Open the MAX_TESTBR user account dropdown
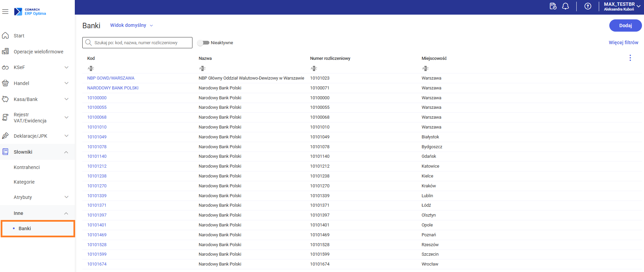The image size is (644, 272). click(x=622, y=6)
